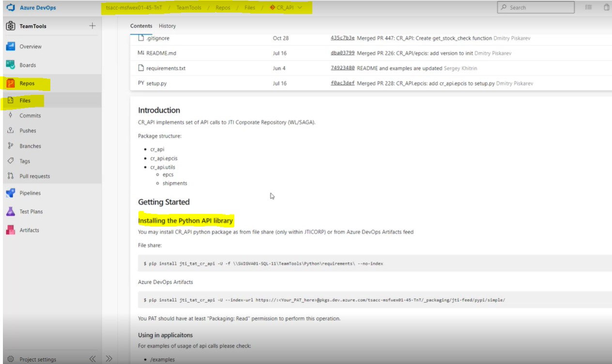Click the CR_API repository icon in breadcrumb
This screenshot has width=612, height=364.
click(x=273, y=8)
